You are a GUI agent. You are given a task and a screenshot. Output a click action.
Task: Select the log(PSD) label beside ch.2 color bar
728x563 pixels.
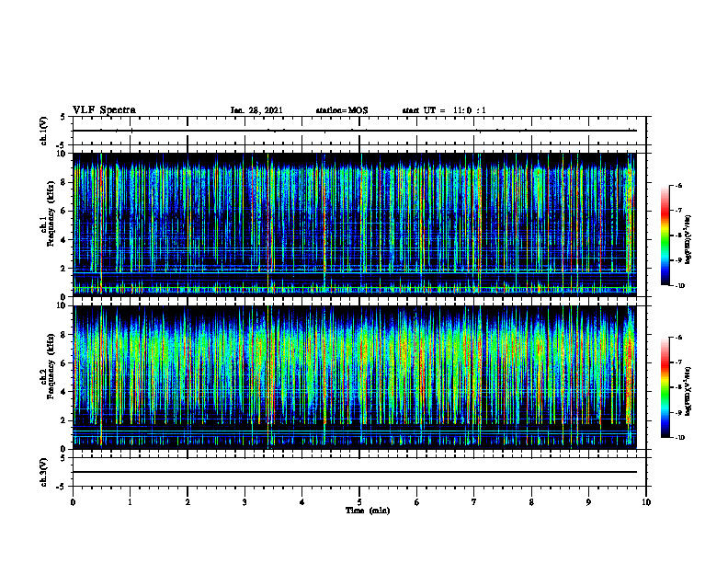pos(688,392)
